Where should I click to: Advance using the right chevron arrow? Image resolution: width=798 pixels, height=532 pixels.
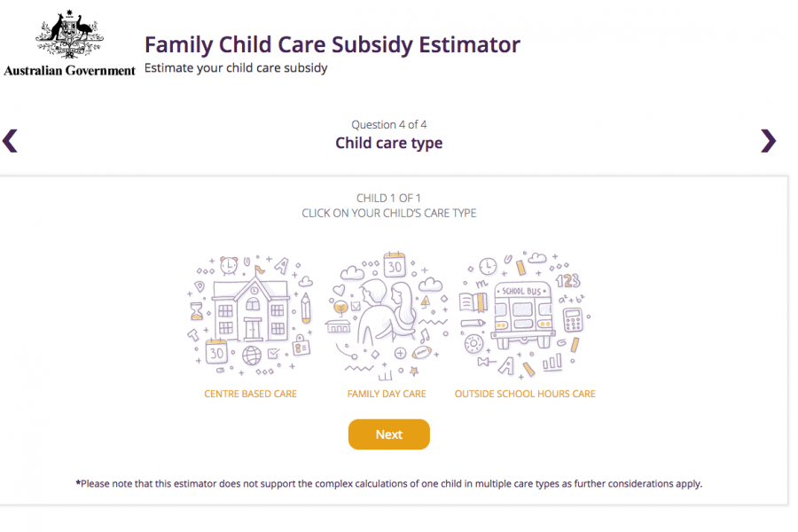tap(768, 140)
